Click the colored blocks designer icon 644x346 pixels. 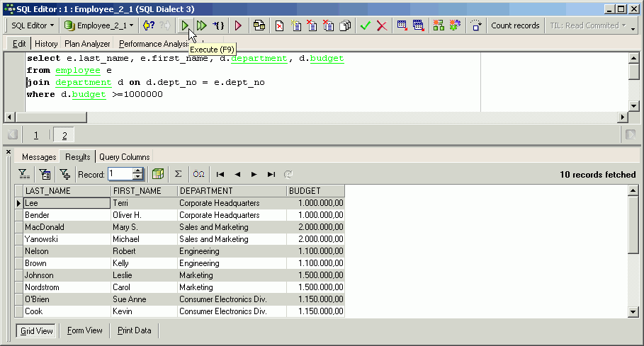[439, 25]
